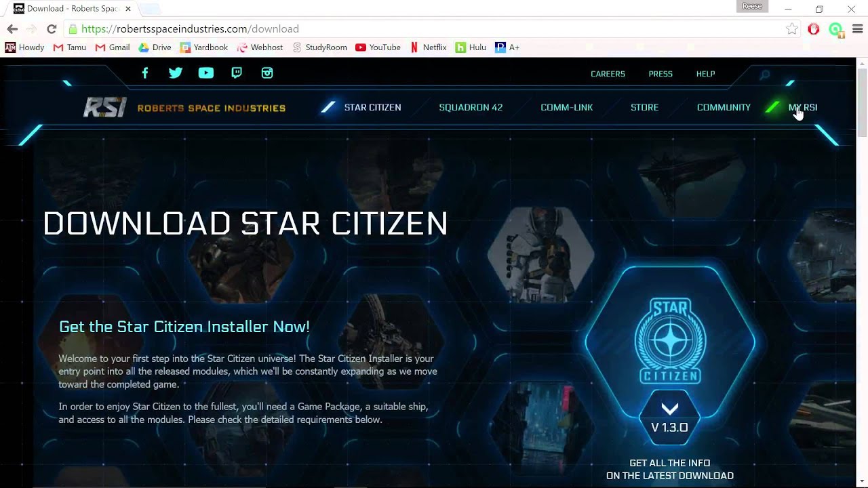Click the HELP link
The width and height of the screenshot is (868, 488).
click(705, 74)
